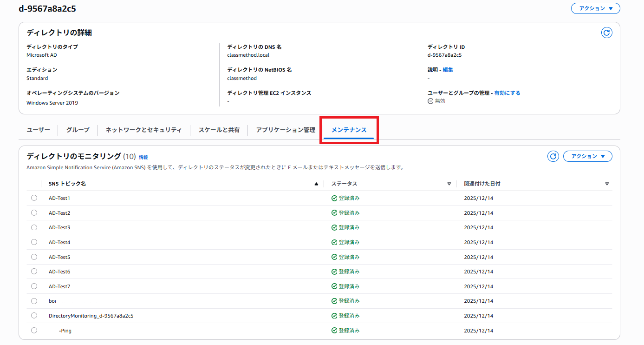Select the AD-Test7 radio button
This screenshot has width=644, height=345.
click(x=34, y=286)
